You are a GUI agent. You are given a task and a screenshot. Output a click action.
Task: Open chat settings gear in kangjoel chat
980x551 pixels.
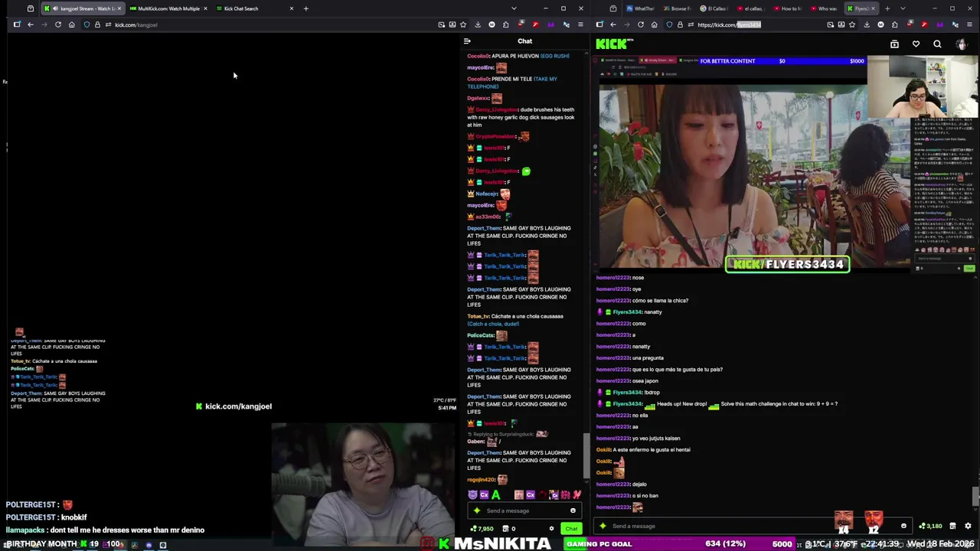(551, 529)
